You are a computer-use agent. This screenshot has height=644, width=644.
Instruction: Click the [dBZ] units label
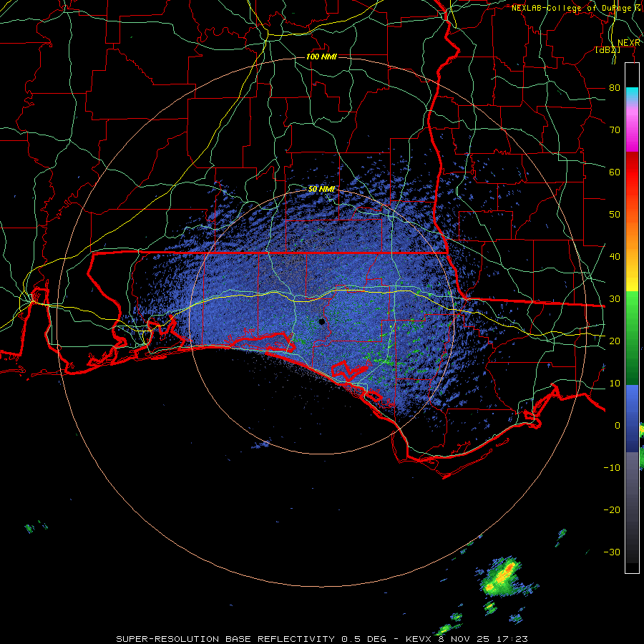point(608,50)
